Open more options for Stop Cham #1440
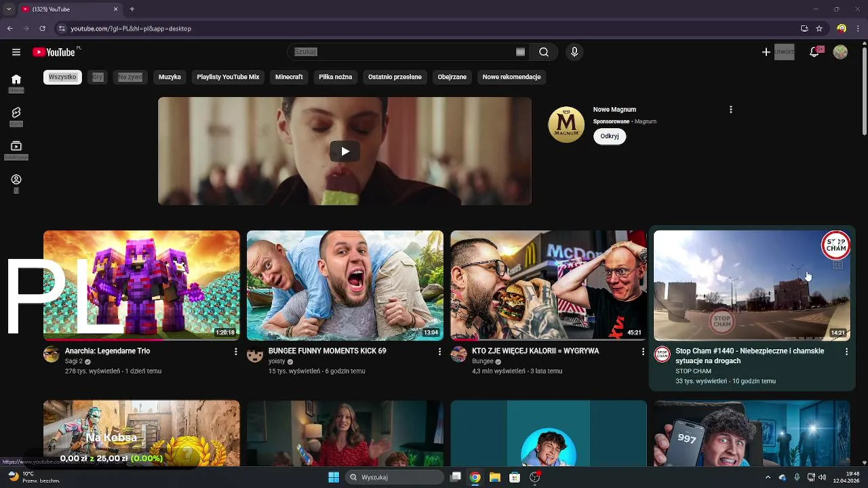The width and height of the screenshot is (868, 488). pos(846,352)
